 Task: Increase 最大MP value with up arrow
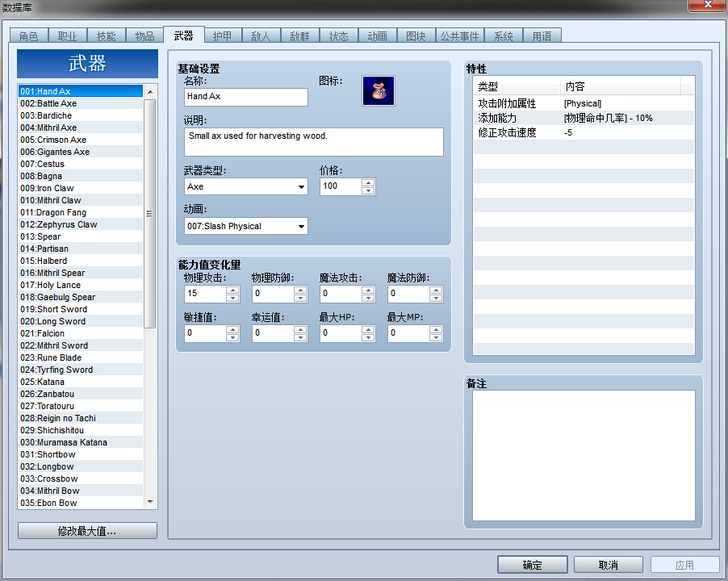(x=436, y=329)
